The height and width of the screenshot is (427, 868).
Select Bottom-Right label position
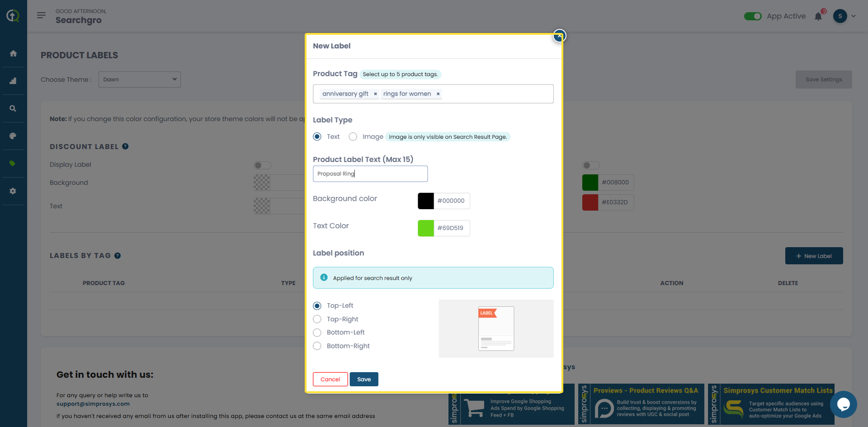317,346
